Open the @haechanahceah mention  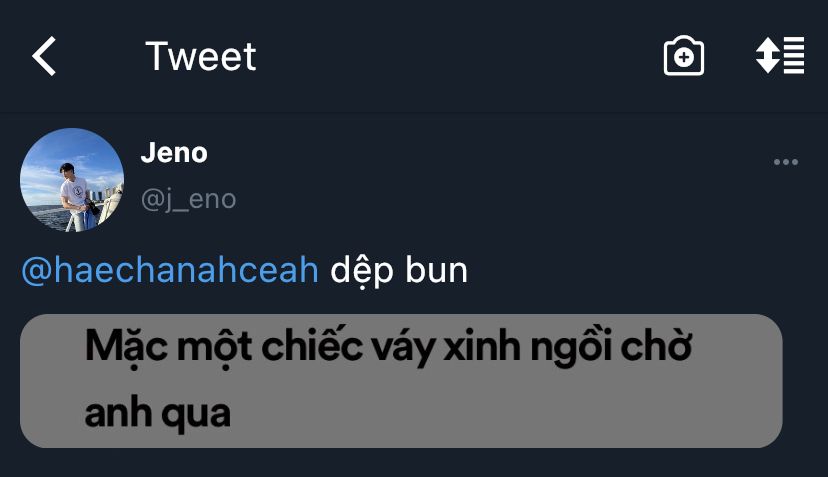[x=170, y=270]
